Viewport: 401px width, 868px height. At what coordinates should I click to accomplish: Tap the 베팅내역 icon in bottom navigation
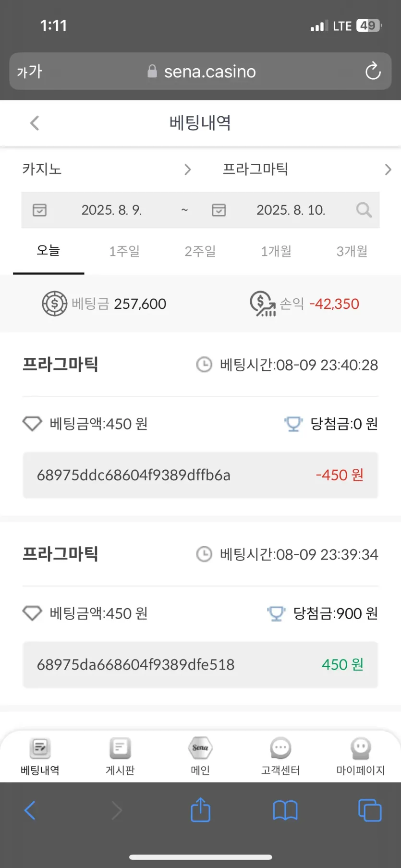[40, 748]
